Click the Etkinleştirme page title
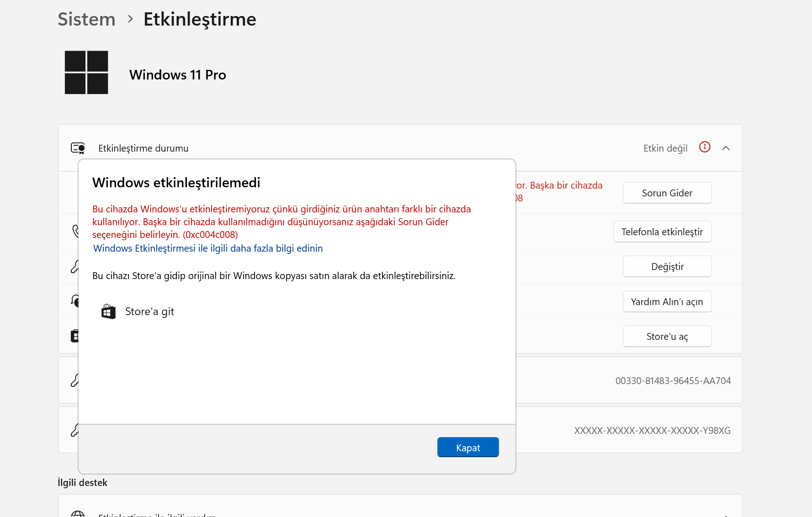 click(x=200, y=19)
